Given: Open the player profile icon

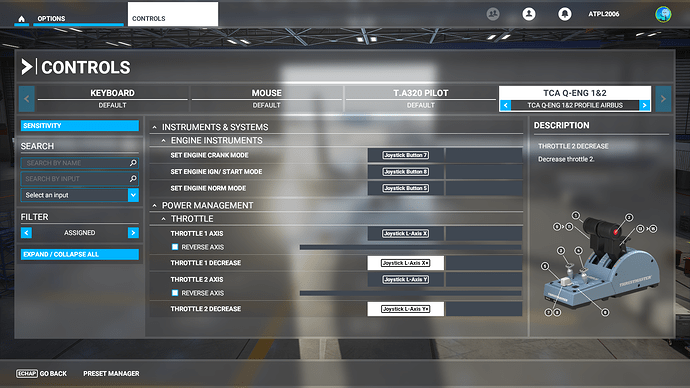Looking at the screenshot, I should pyautogui.click(x=529, y=14).
